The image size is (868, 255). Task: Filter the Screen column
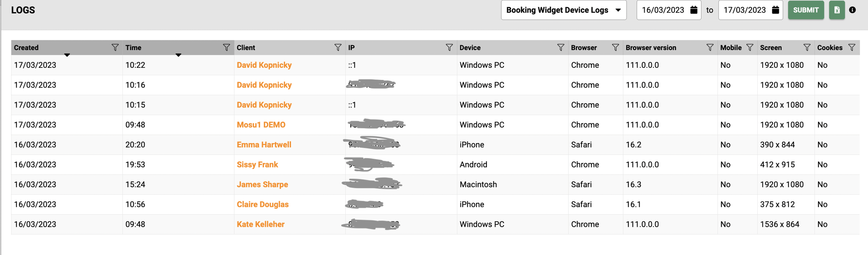click(807, 48)
